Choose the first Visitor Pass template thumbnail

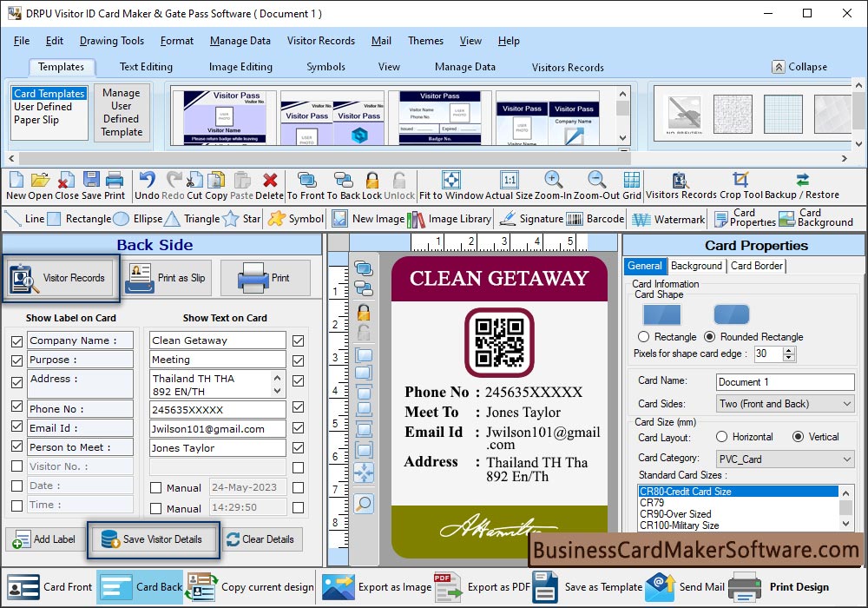pos(224,117)
